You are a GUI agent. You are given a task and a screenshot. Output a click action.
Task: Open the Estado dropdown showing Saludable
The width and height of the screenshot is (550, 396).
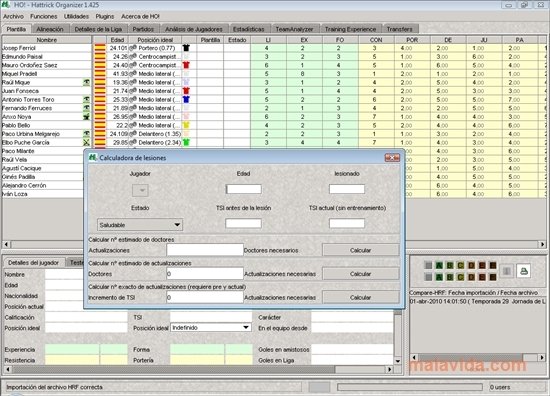coord(140,225)
